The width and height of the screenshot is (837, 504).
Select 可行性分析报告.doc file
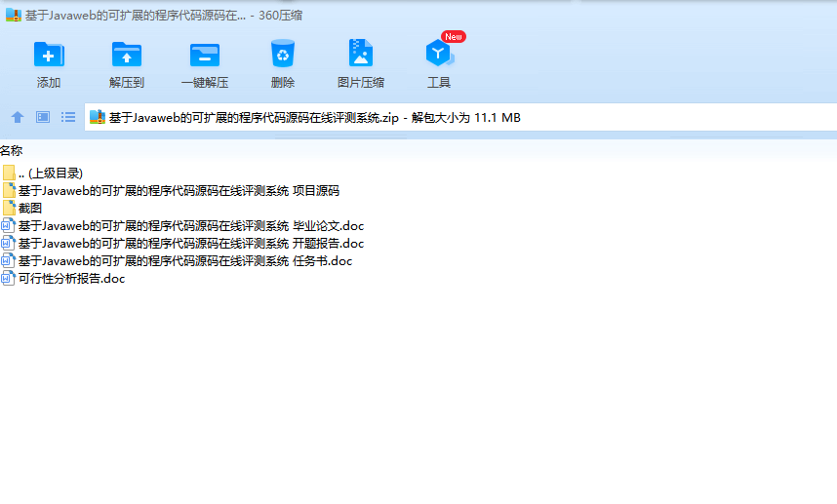(x=63, y=279)
